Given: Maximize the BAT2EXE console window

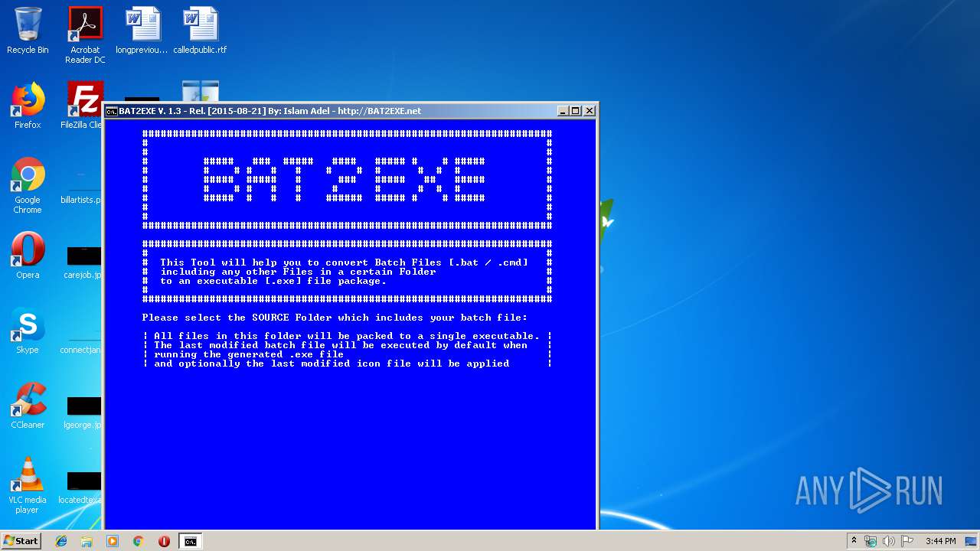Looking at the screenshot, I should (x=576, y=111).
